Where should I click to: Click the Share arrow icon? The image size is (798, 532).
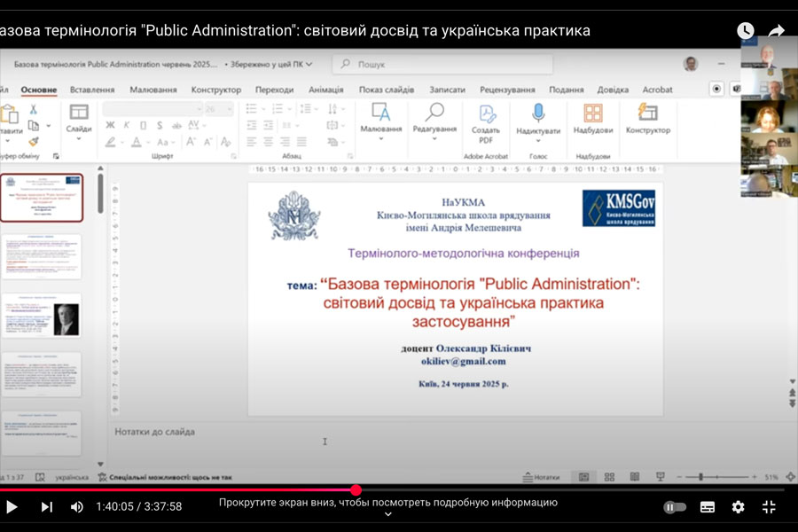(x=776, y=31)
